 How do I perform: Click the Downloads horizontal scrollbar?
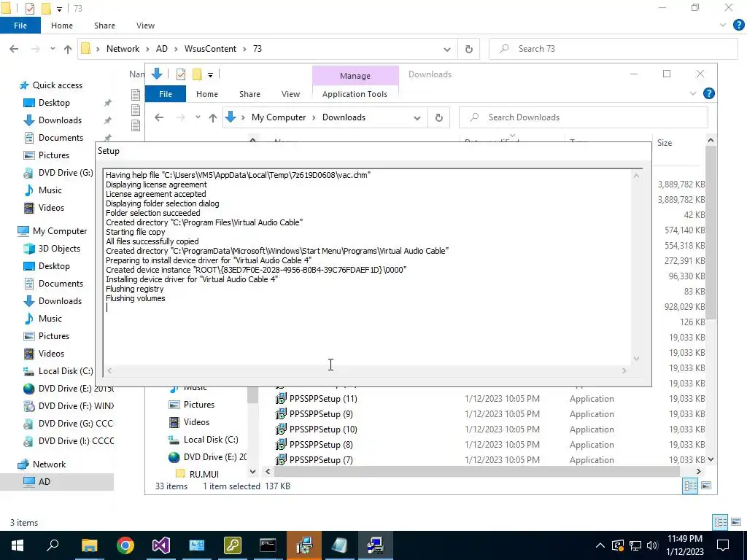[x=476, y=472]
